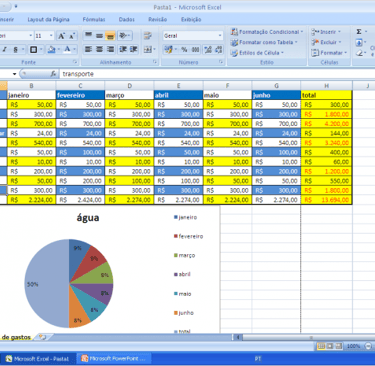The height and width of the screenshot is (366, 375).
Task: Increase the decimal places
Action: (x=208, y=50)
